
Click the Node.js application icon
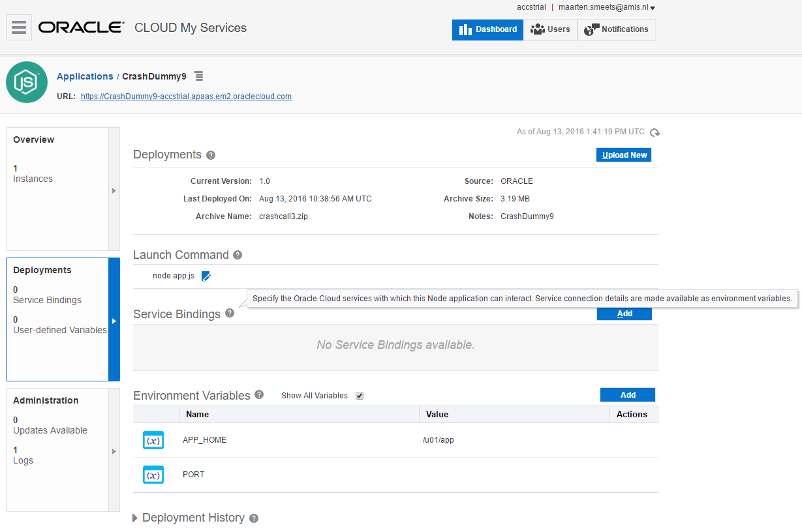point(26,82)
